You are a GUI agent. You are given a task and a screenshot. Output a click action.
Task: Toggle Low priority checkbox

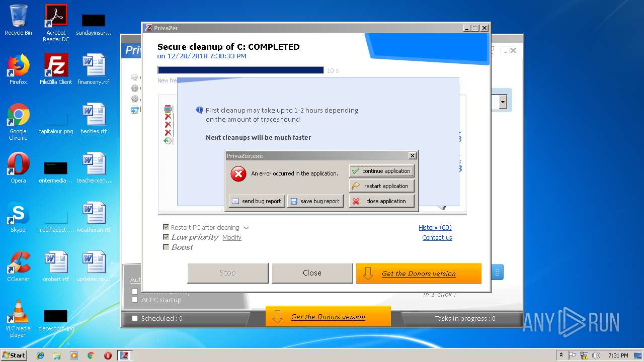166,237
